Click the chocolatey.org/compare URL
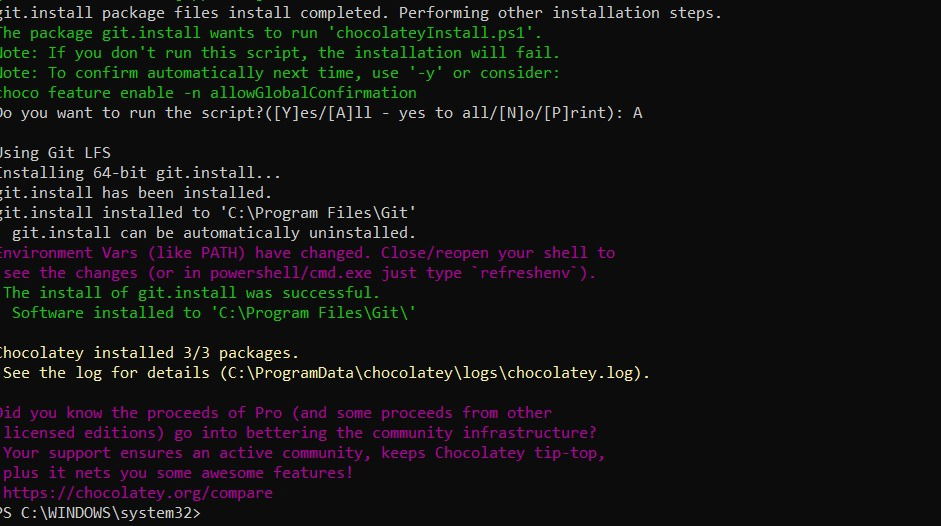 pos(137,493)
